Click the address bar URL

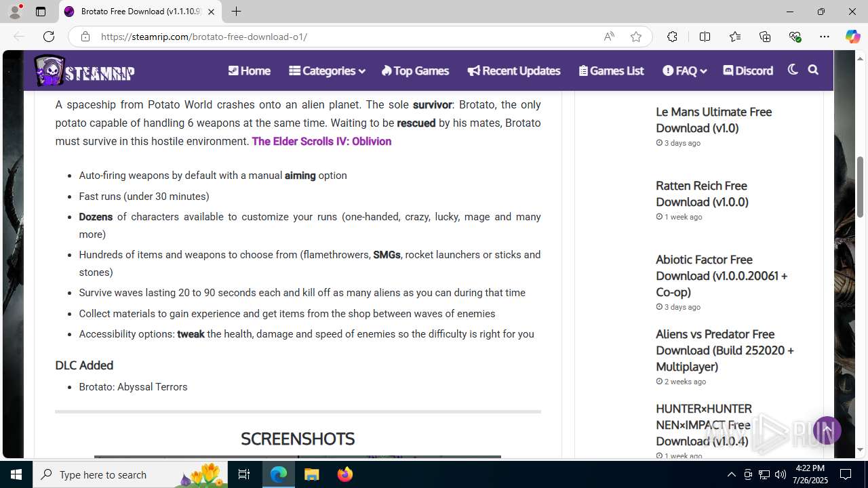[204, 37]
